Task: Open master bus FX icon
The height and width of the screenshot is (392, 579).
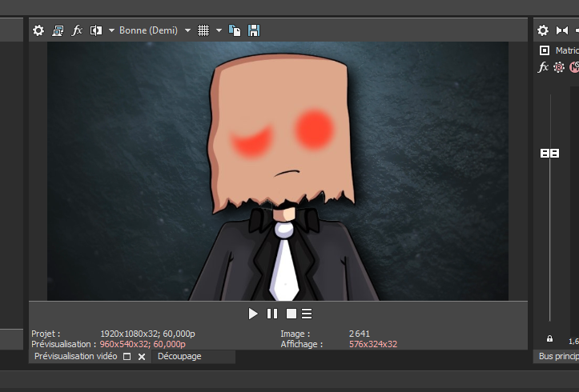Action: pyautogui.click(x=543, y=67)
